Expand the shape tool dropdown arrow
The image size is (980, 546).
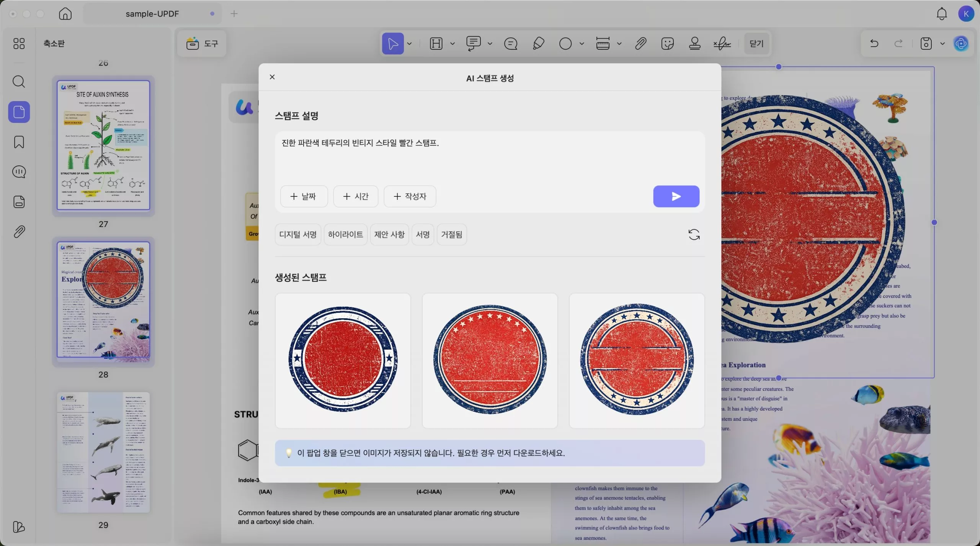point(582,44)
